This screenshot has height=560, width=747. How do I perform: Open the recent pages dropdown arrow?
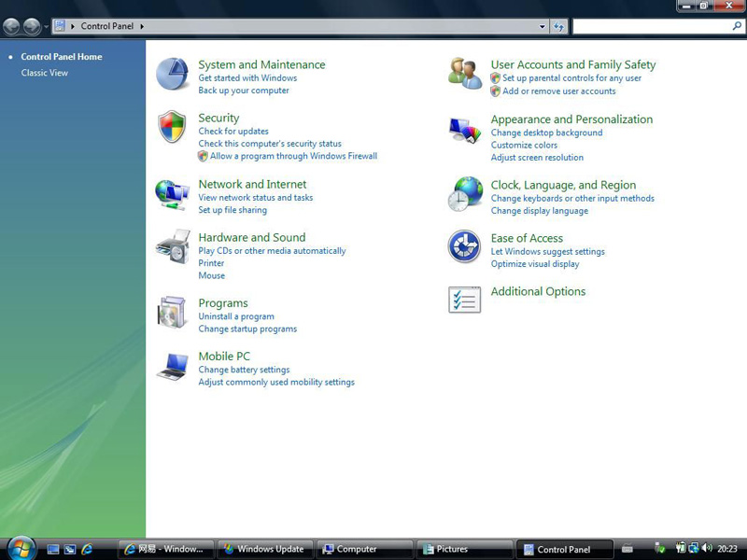coord(46,26)
